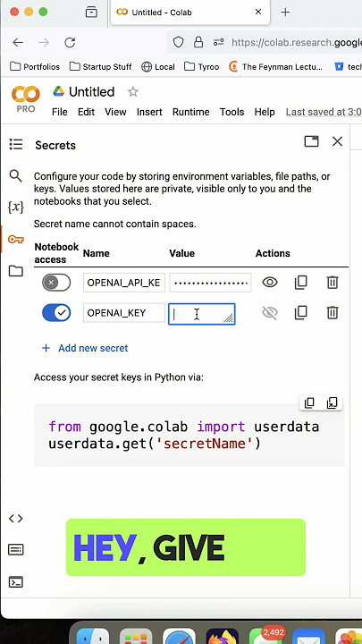The width and height of the screenshot is (362, 644).
Task: Delete the OPENAI_API_KE secret
Action: click(332, 282)
